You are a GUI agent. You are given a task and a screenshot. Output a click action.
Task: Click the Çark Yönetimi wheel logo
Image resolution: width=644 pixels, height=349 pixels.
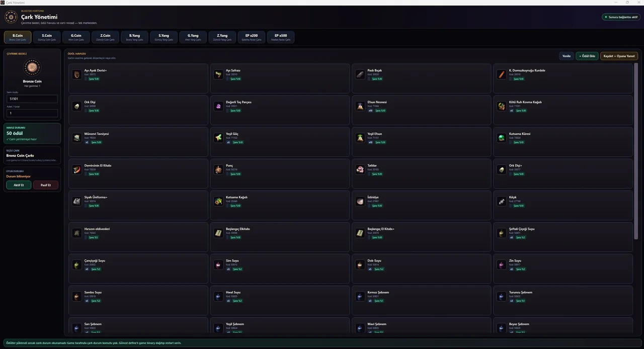pyautogui.click(x=11, y=17)
